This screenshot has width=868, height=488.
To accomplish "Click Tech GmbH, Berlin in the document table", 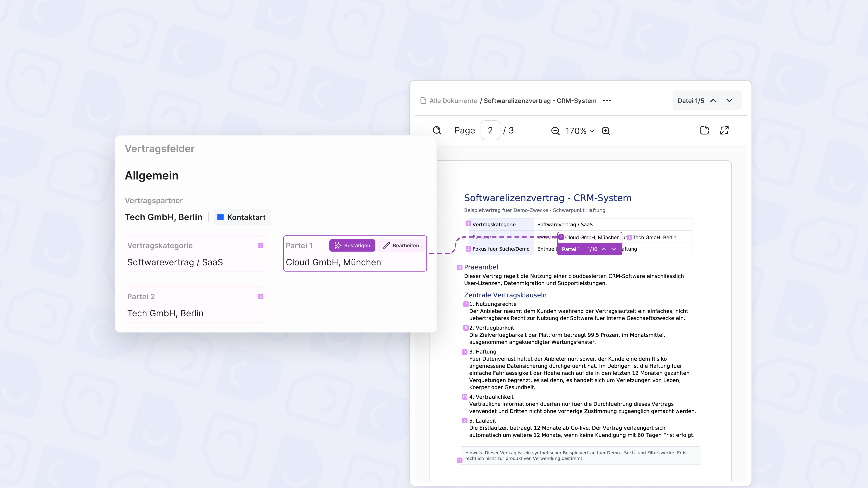I will [654, 237].
